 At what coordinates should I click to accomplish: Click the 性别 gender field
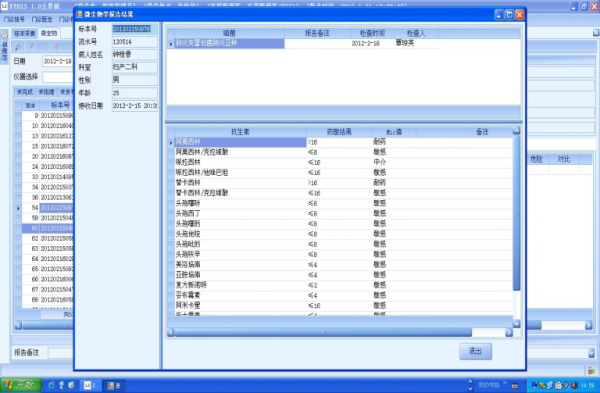coord(134,80)
